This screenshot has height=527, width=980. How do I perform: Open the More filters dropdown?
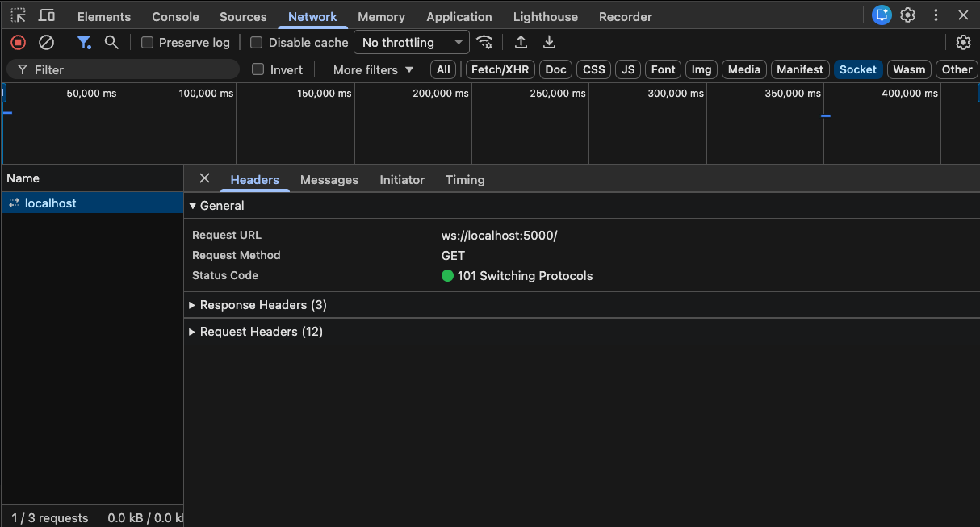[373, 70]
